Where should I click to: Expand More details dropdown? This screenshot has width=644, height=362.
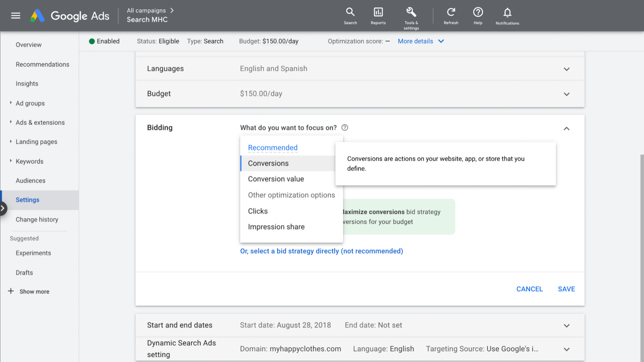[x=421, y=41]
